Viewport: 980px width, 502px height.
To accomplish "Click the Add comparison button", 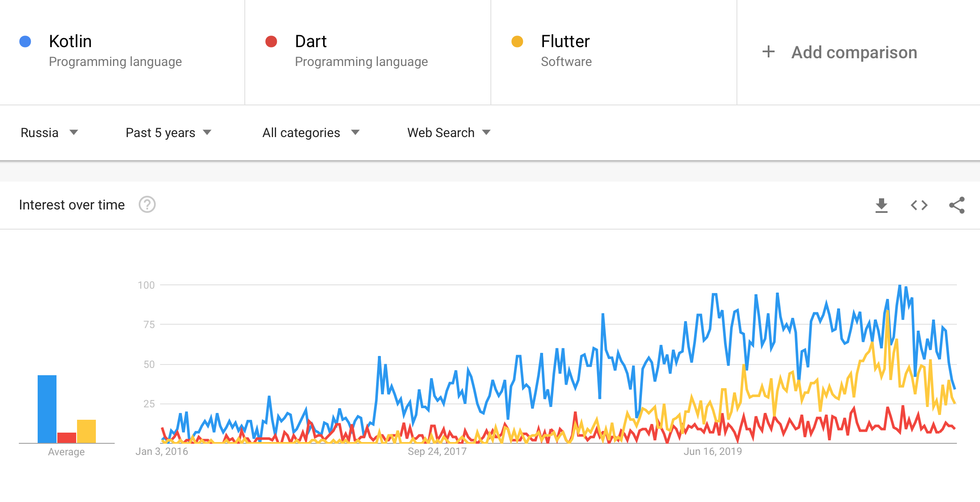I will point(840,52).
